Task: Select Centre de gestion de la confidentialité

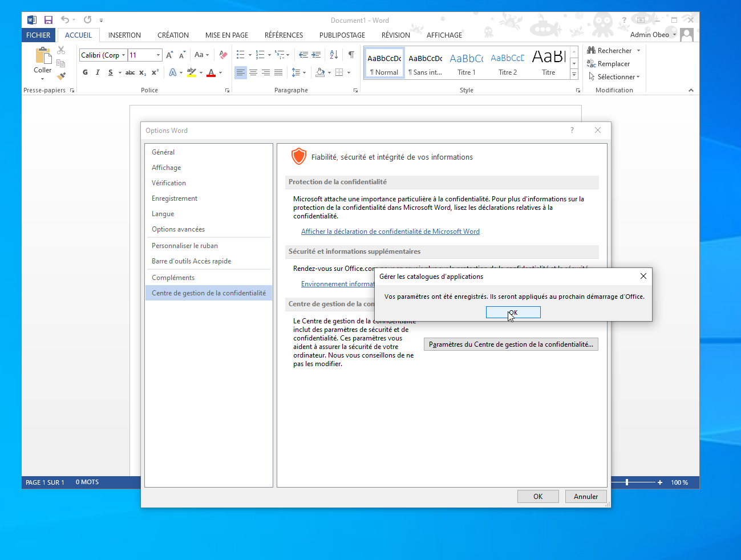Action: (x=209, y=293)
